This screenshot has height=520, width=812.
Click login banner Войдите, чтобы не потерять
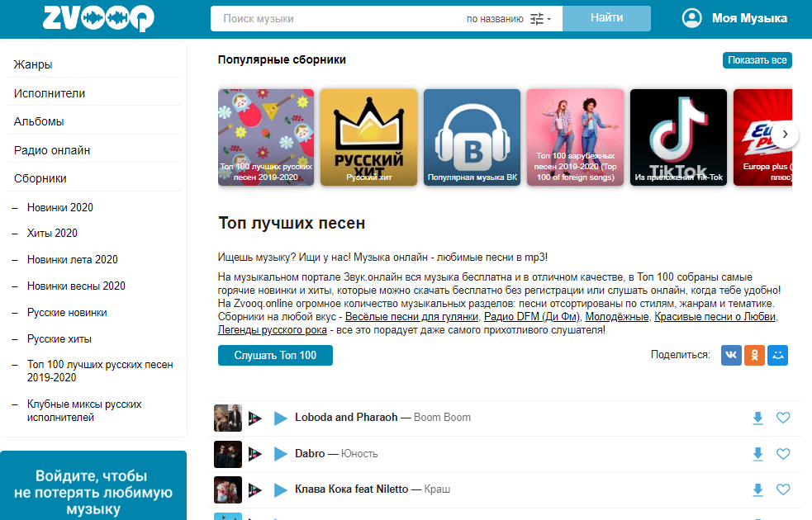click(x=93, y=485)
